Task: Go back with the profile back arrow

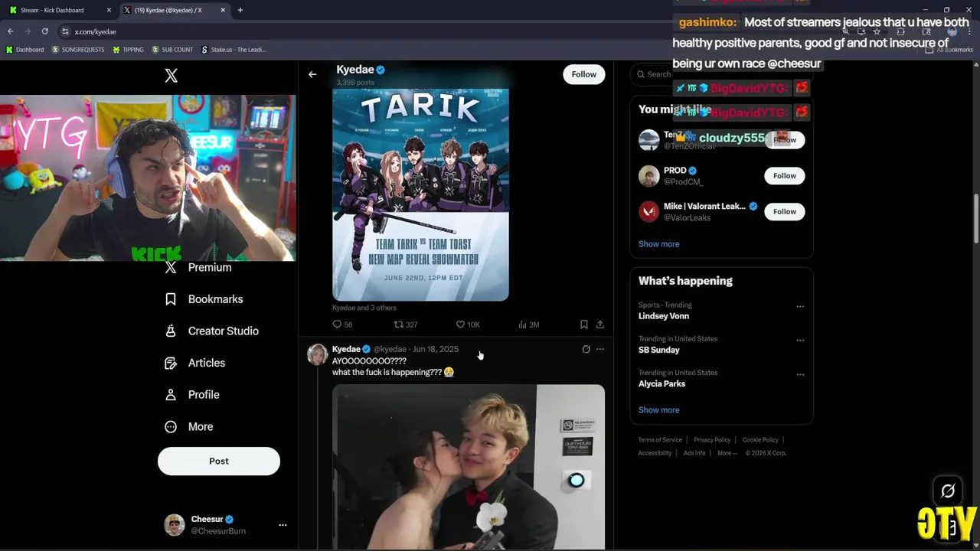Action: click(312, 74)
